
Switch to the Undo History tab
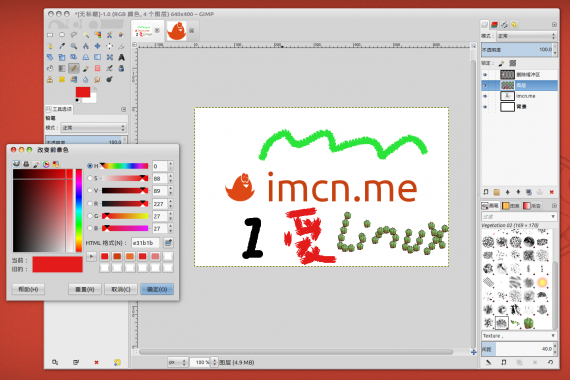[514, 25]
